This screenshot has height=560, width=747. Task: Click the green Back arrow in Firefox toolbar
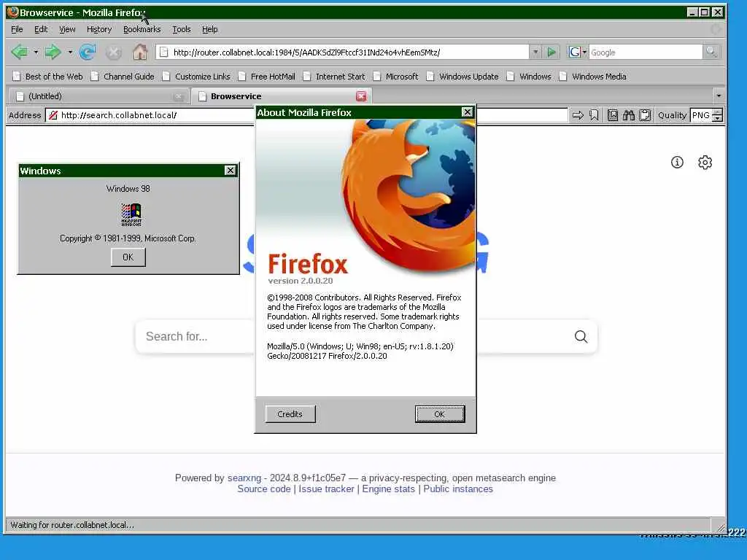click(20, 52)
